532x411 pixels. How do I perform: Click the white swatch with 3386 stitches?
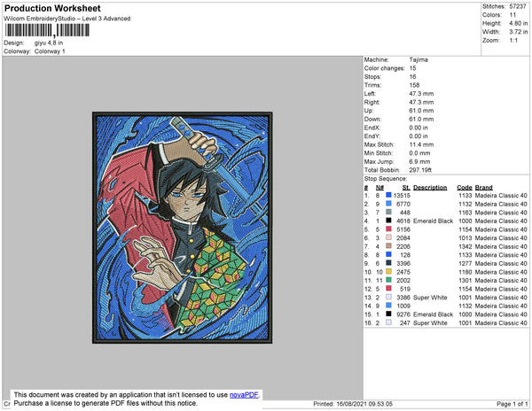[x=388, y=297]
